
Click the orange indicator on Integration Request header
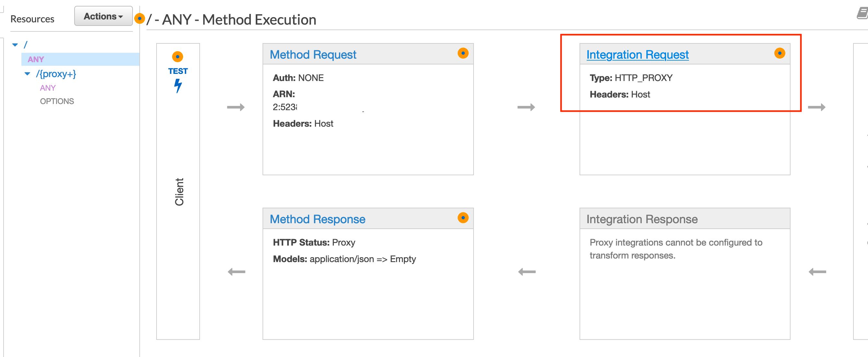pyautogui.click(x=780, y=53)
